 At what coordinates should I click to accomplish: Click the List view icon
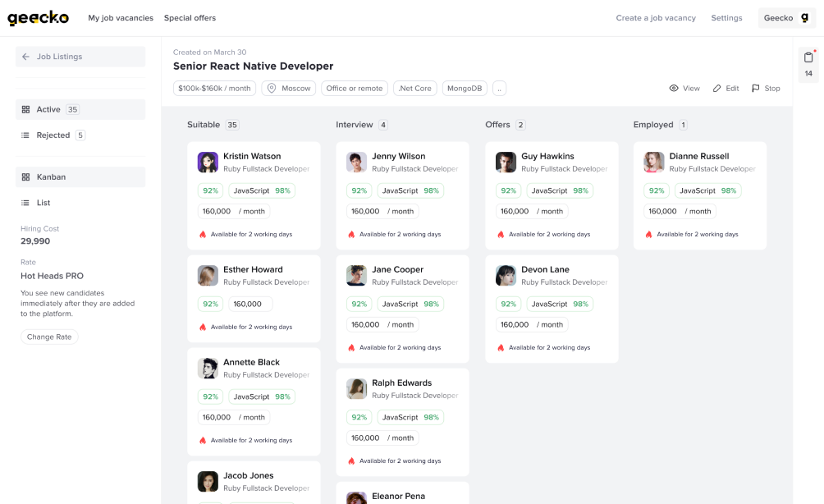[25, 203]
